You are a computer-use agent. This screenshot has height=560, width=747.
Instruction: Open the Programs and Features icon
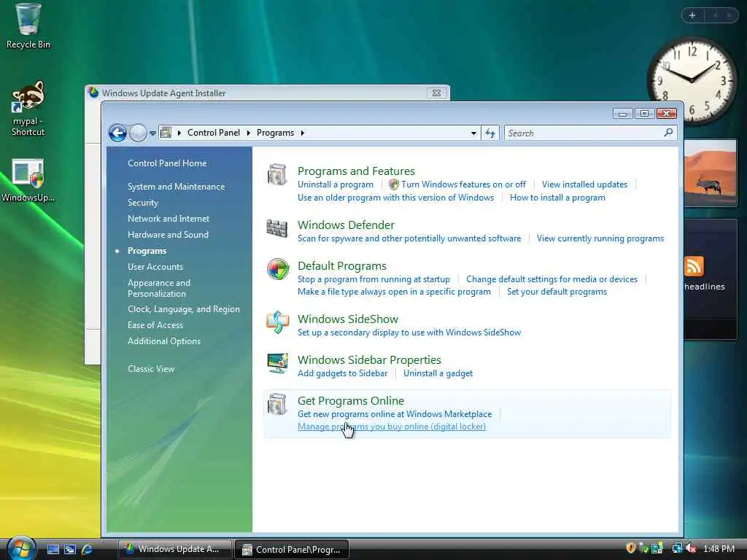276,174
